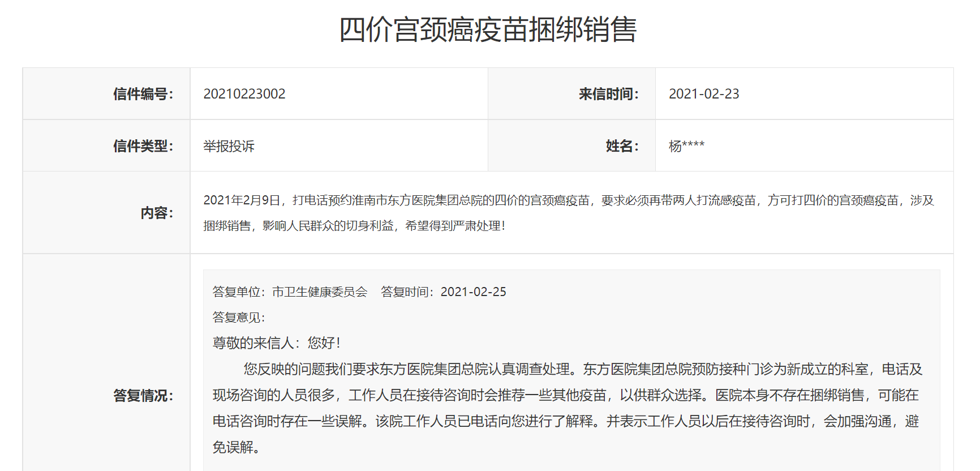Screen dimensions: 980x471
Task: Click the greeting 尊敬的来信人：您好！
Action: tap(277, 343)
